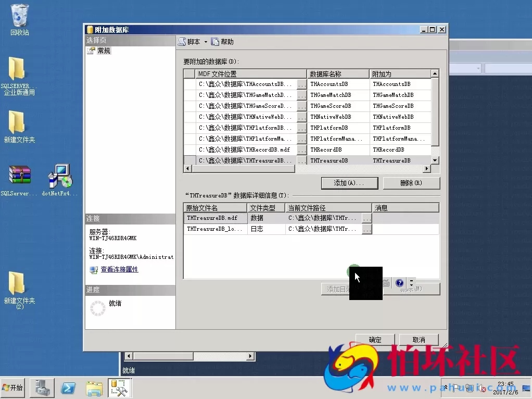
Task: Click Add (添加) database button
Action: pos(349,183)
